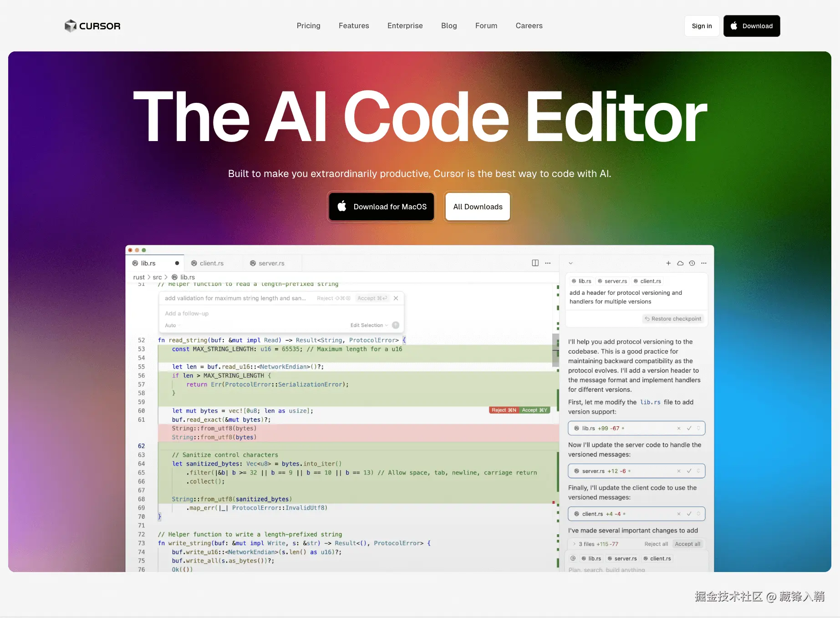Screen dimensions: 840x618
Task: Click 'rust' in the breadcrumb path
Action: click(x=139, y=277)
